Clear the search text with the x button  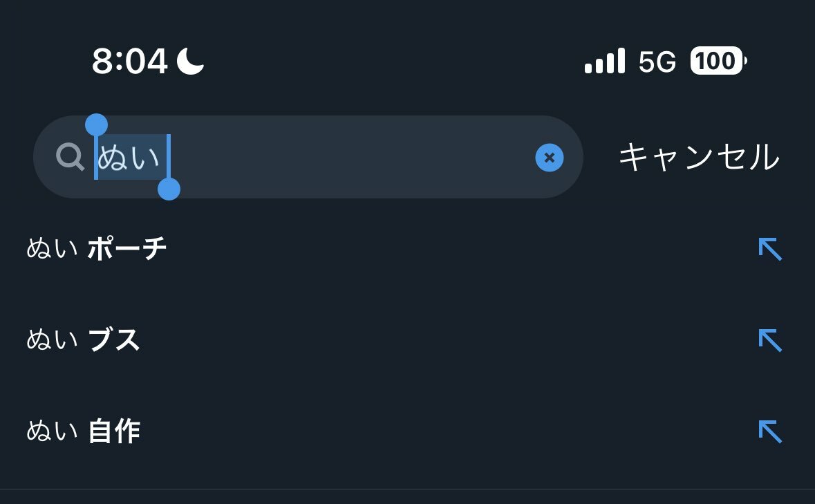point(550,158)
